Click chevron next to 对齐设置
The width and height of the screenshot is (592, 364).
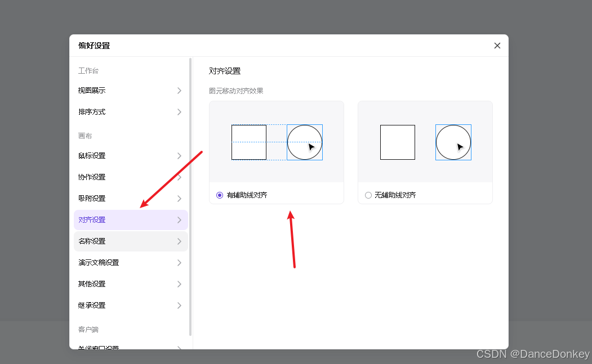pyautogui.click(x=179, y=220)
